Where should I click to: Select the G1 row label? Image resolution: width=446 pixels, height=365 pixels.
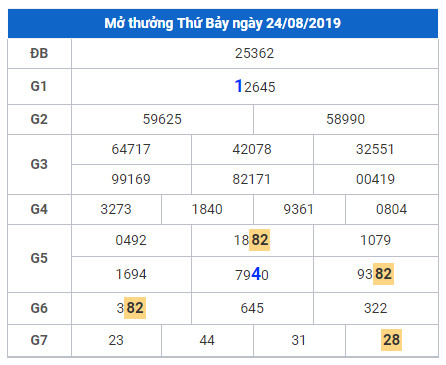tap(39, 86)
